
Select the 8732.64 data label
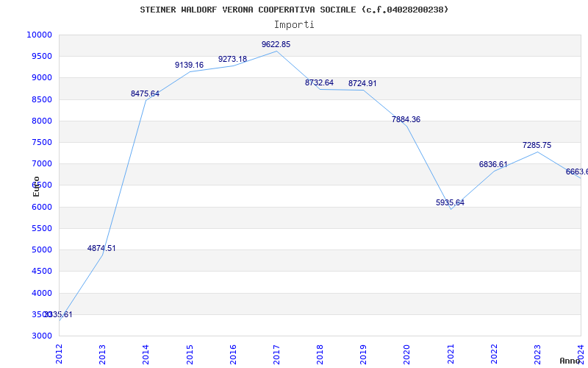pos(319,82)
